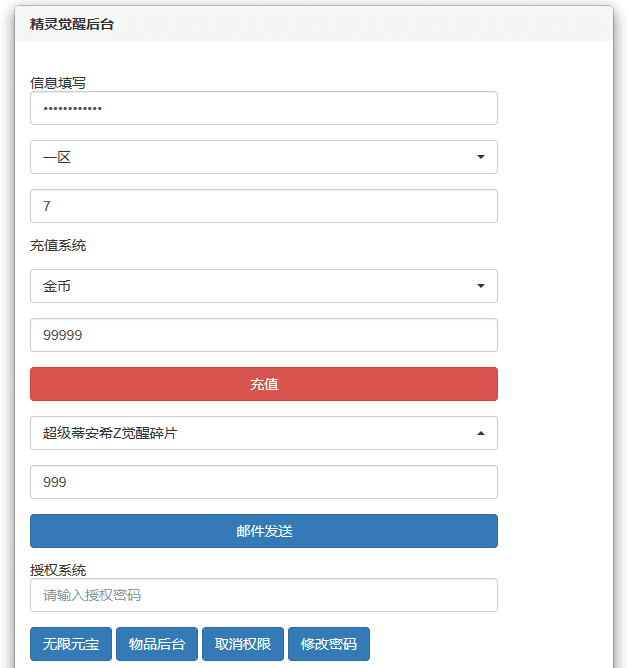Click the caret arrow on the 一区 selector
The width and height of the screenshot is (633, 668).
point(480,157)
